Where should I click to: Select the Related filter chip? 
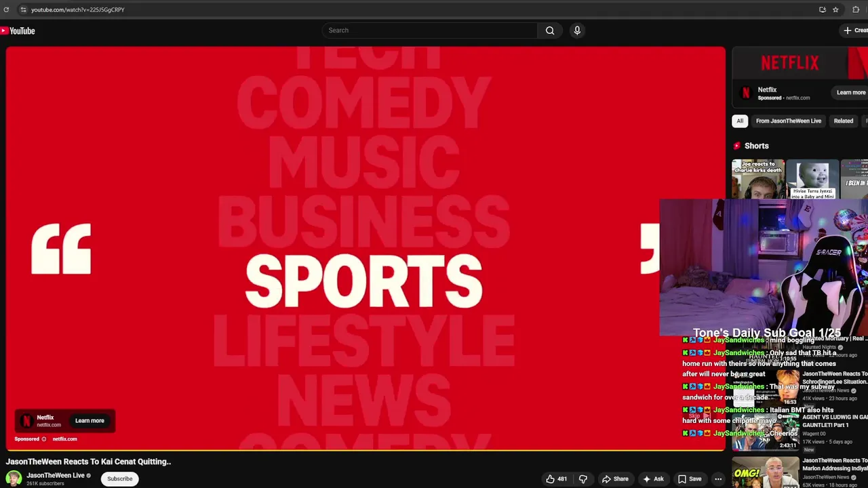(x=843, y=121)
